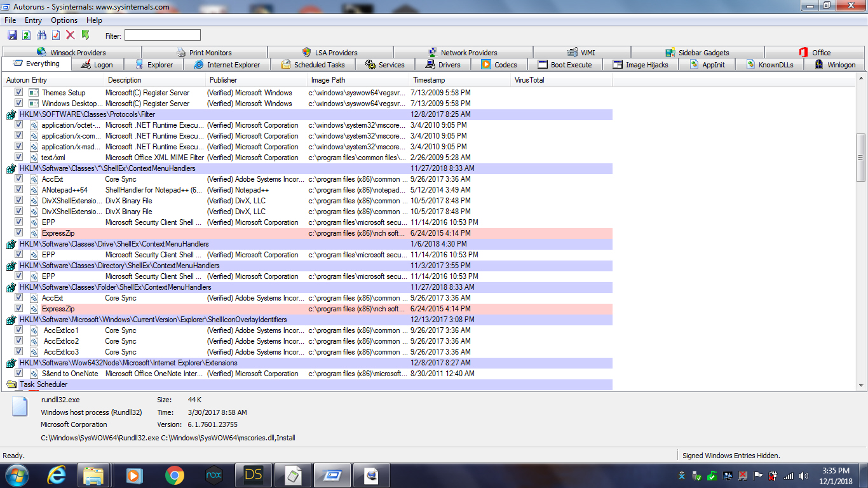Click the taskbar clock showing 3:35 PM
Viewport: 868px width, 488px height.
835,475
